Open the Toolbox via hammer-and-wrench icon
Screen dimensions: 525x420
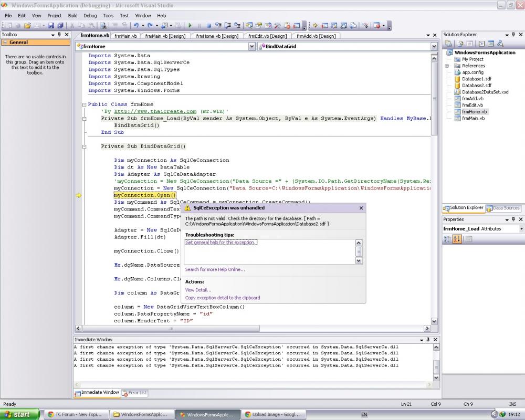(x=278, y=25)
